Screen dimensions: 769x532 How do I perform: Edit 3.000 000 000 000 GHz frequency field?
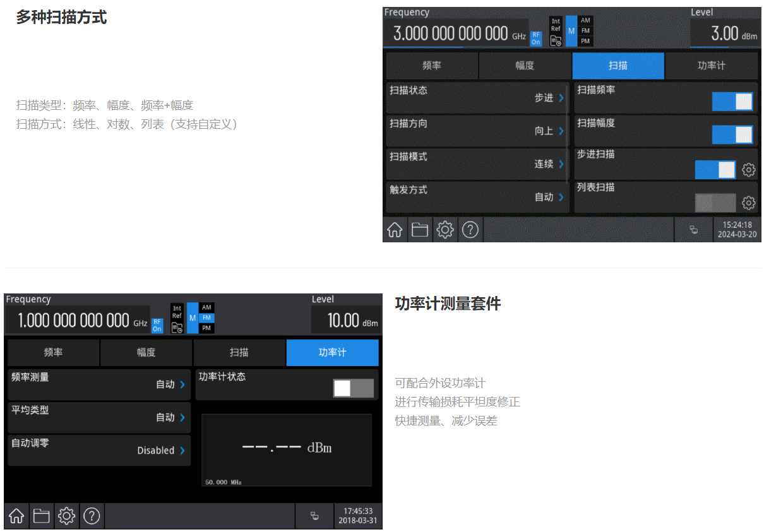point(456,33)
